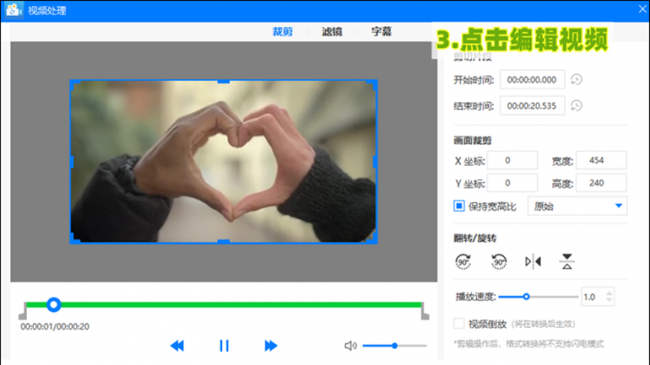
Task: Click the 高度 input field showing 240
Action: tap(601, 183)
